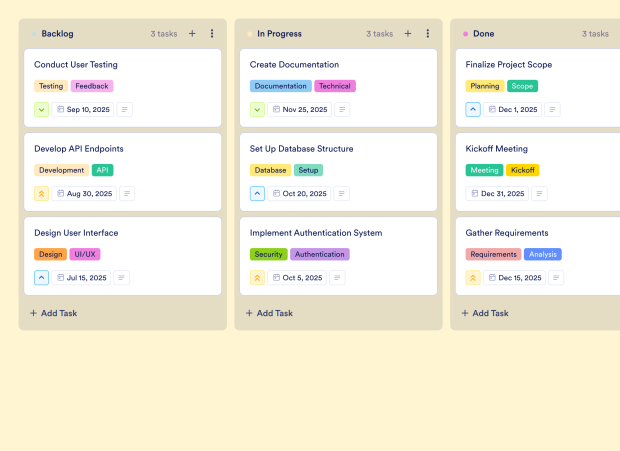Click Add Task under In Progress column

269,313
